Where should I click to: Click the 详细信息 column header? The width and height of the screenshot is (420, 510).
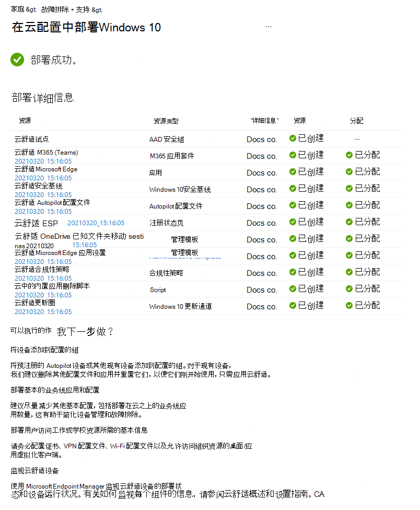(265, 120)
